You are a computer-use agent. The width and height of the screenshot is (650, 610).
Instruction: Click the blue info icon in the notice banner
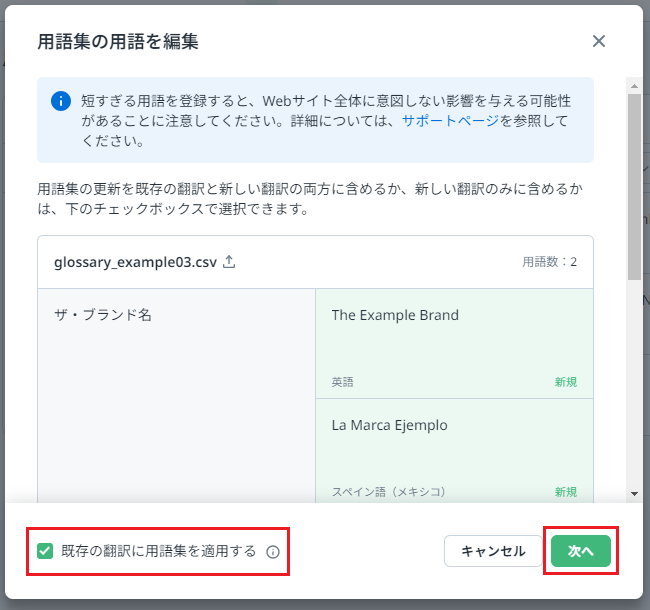tap(62, 101)
